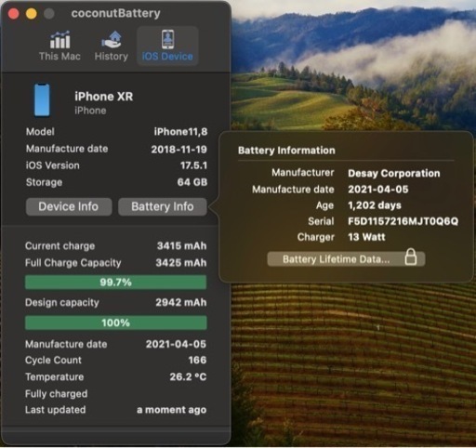Click the Temperature label
This screenshot has height=448, width=476.
[54, 376]
